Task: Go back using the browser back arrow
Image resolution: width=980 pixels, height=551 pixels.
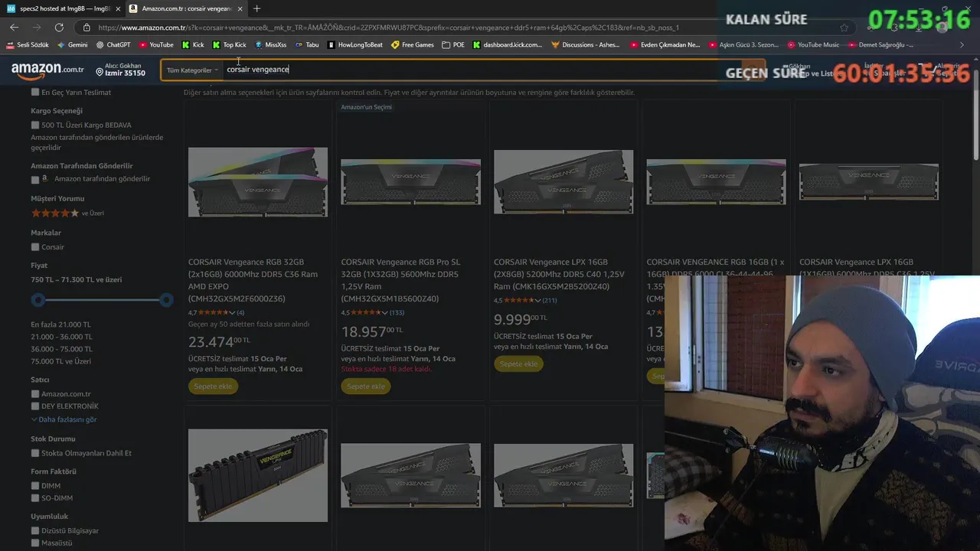Action: (x=14, y=28)
